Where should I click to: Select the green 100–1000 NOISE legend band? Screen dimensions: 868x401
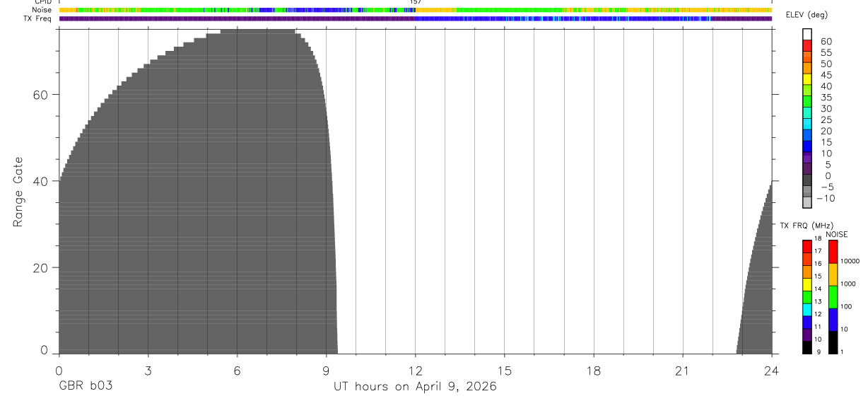(x=833, y=297)
